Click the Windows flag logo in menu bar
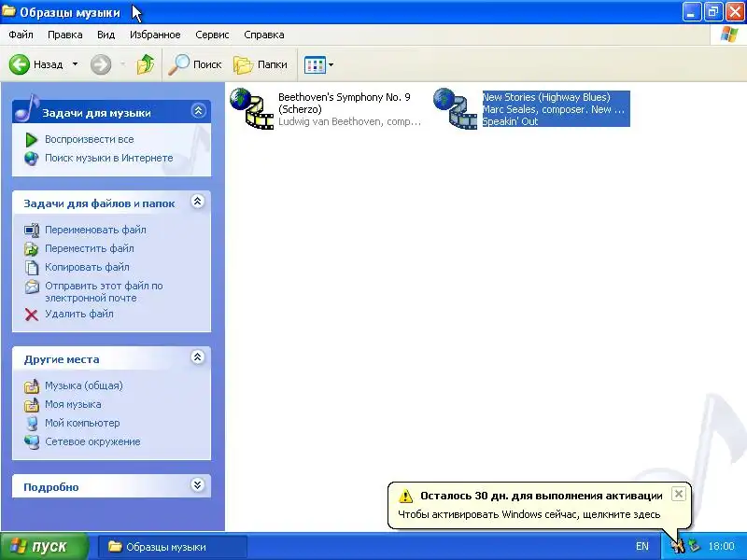 click(729, 35)
